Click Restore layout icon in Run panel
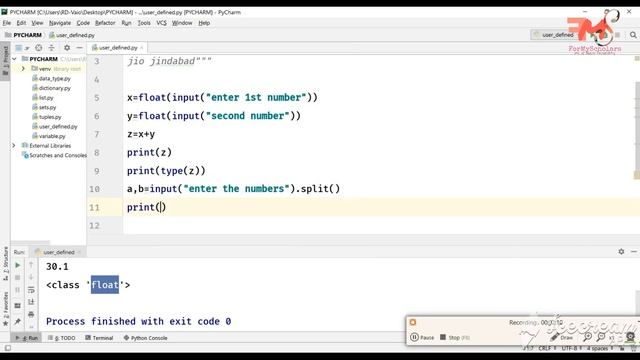This screenshot has height=360, width=640. pos(18,305)
